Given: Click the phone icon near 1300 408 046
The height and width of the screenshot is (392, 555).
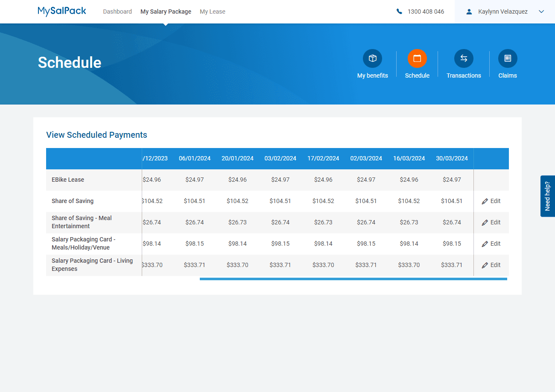Looking at the screenshot, I should coord(399,12).
